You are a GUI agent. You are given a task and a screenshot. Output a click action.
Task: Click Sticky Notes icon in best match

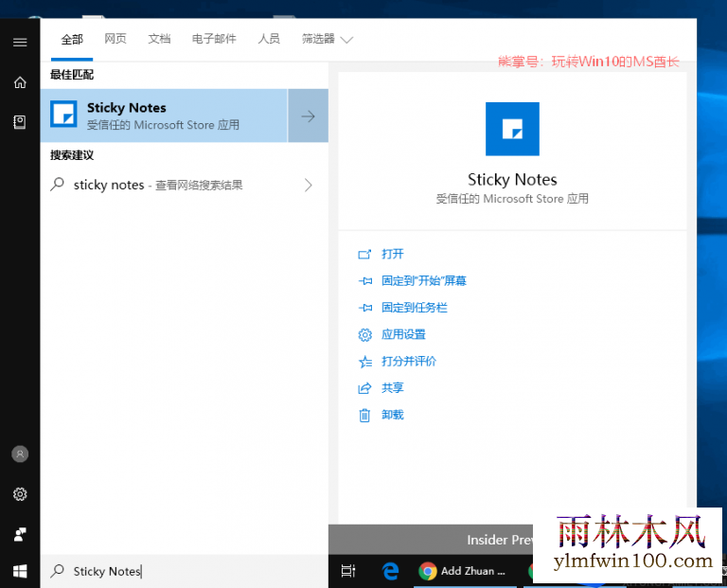coord(63,114)
